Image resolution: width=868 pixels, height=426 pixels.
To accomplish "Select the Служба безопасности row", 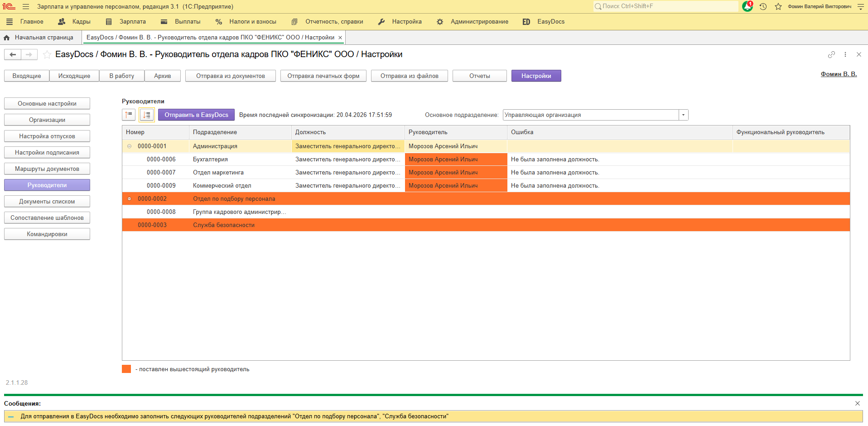I will click(486, 225).
